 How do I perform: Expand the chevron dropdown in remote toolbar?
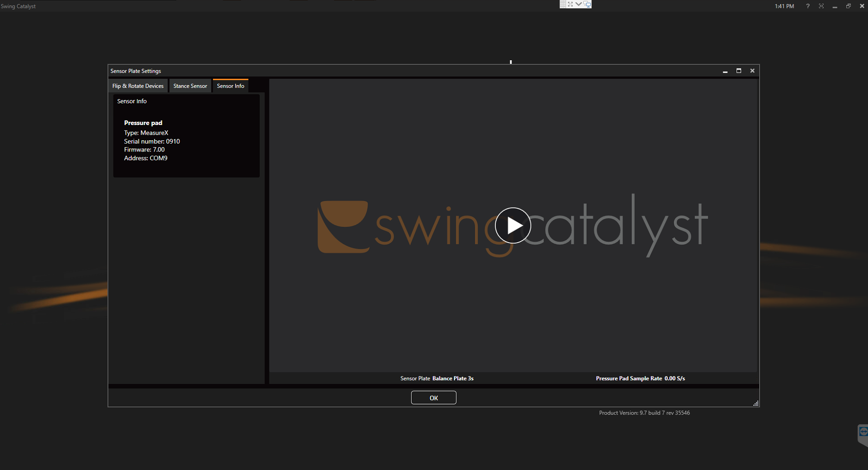coord(579,4)
